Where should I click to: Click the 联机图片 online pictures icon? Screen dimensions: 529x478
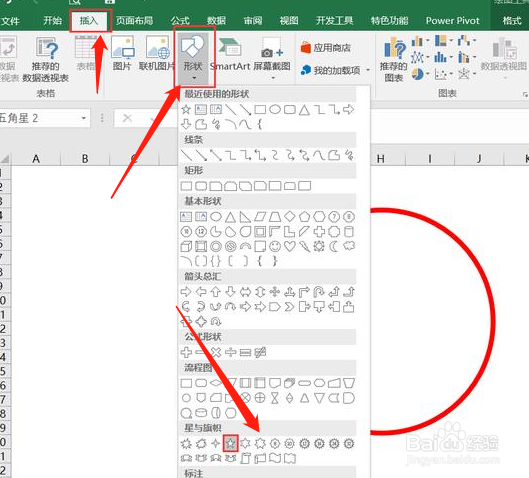(x=157, y=53)
